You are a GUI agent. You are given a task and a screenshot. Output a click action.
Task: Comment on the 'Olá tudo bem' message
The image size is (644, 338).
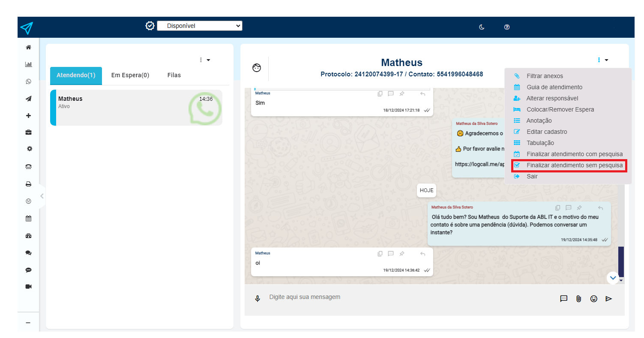pyautogui.click(x=569, y=208)
